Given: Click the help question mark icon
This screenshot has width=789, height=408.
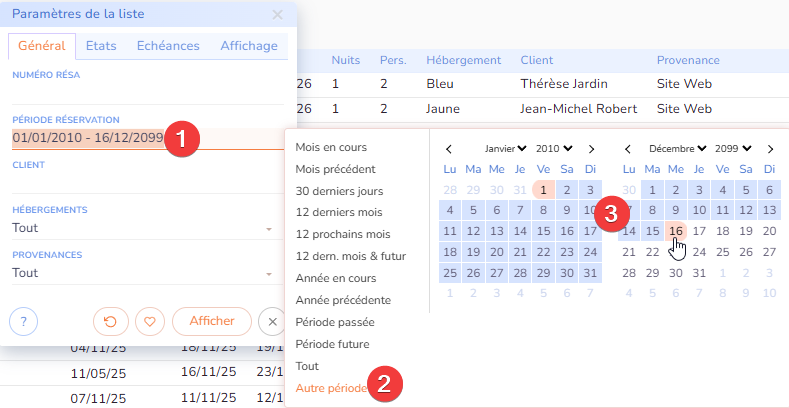Looking at the screenshot, I should point(23,321).
